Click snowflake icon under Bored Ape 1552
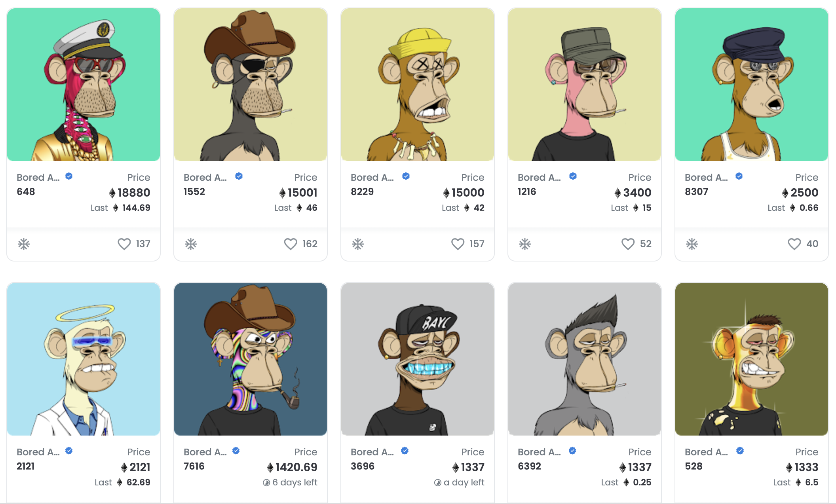836x504 pixels. pos(191,244)
